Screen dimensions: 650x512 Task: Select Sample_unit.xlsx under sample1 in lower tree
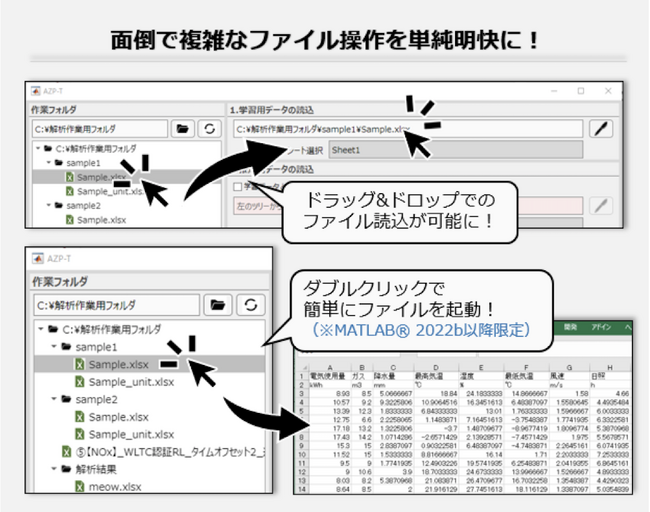click(130, 381)
